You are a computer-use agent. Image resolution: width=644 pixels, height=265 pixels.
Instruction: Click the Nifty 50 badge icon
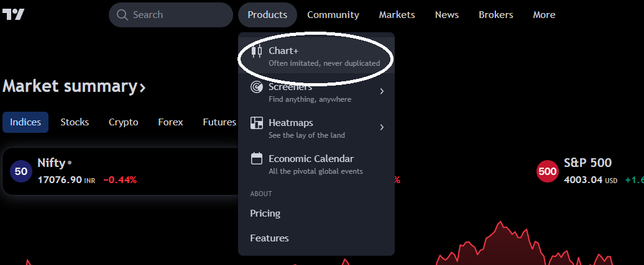pos(21,171)
